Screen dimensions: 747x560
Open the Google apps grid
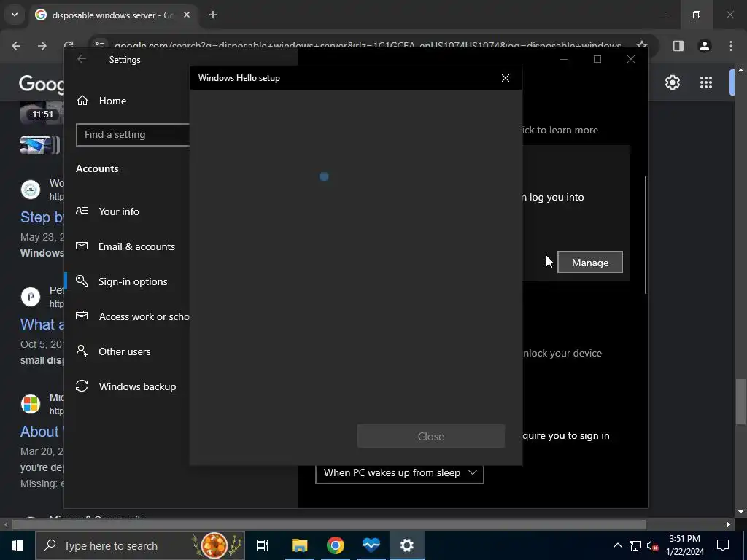pos(706,82)
